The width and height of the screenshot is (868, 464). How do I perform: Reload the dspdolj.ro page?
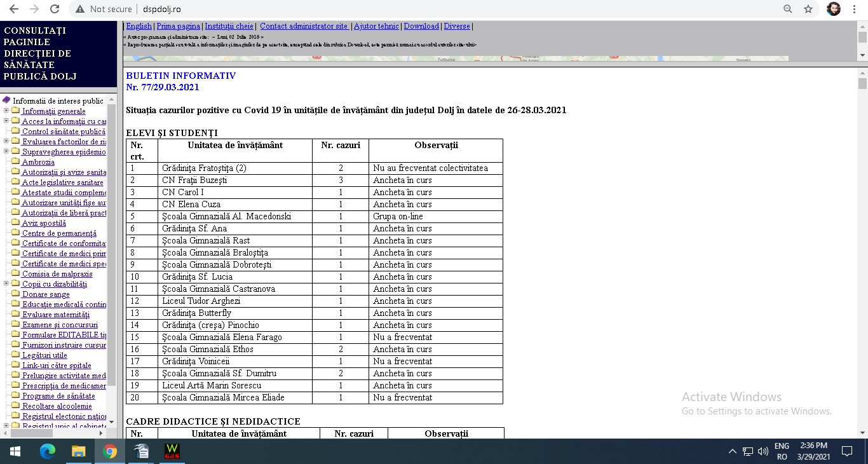coord(55,9)
